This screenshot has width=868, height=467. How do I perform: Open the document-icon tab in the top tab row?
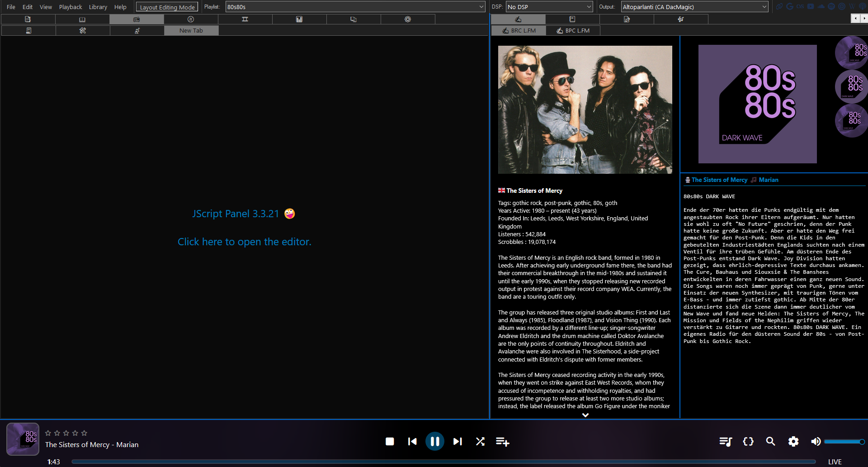[x=28, y=19]
